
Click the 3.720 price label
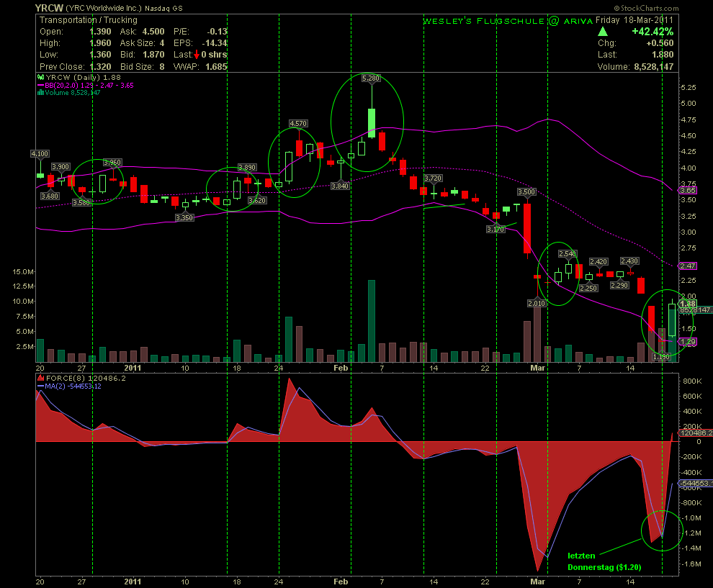pos(433,178)
